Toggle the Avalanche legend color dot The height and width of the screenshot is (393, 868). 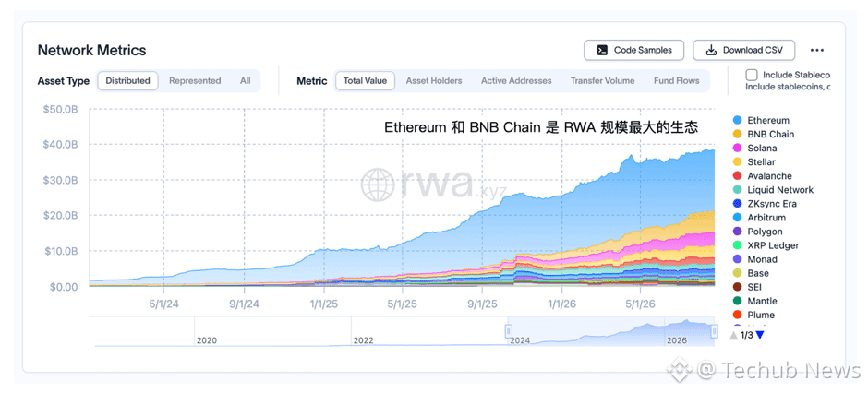[x=737, y=176]
